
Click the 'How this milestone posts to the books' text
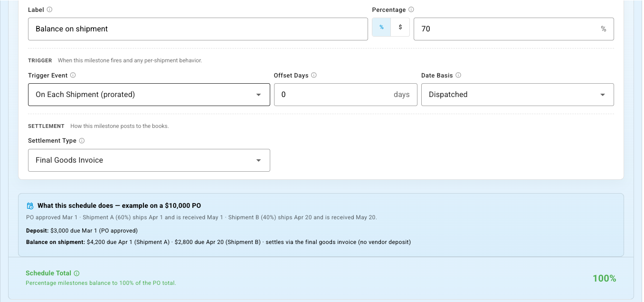click(x=120, y=127)
